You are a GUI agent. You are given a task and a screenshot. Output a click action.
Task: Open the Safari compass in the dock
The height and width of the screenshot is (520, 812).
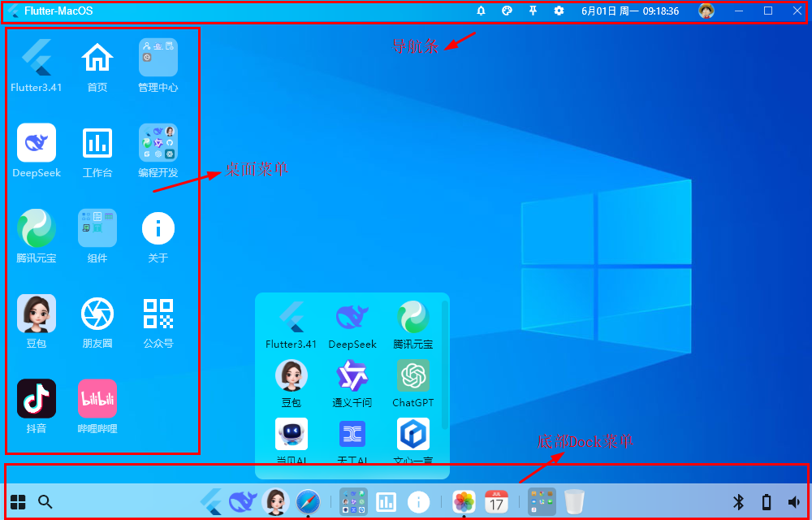308,502
